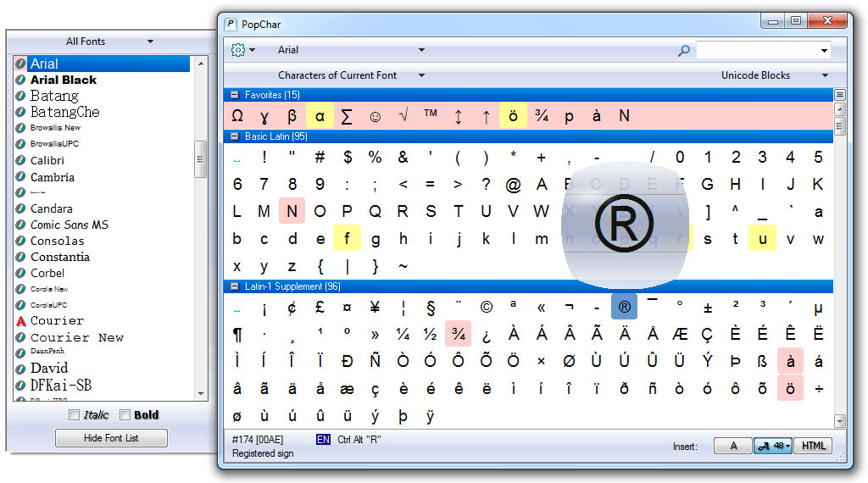Pick the smiley face in Favorites
The image size is (868, 483).
point(376,116)
